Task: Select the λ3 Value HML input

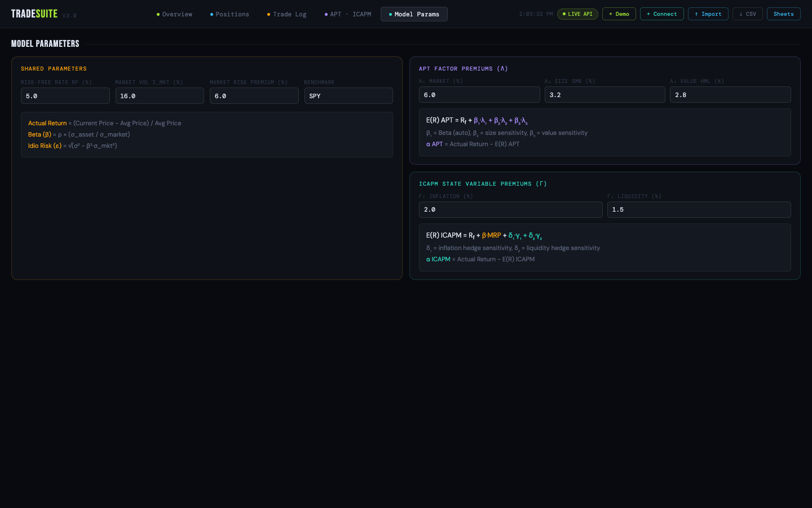Action: [x=730, y=95]
